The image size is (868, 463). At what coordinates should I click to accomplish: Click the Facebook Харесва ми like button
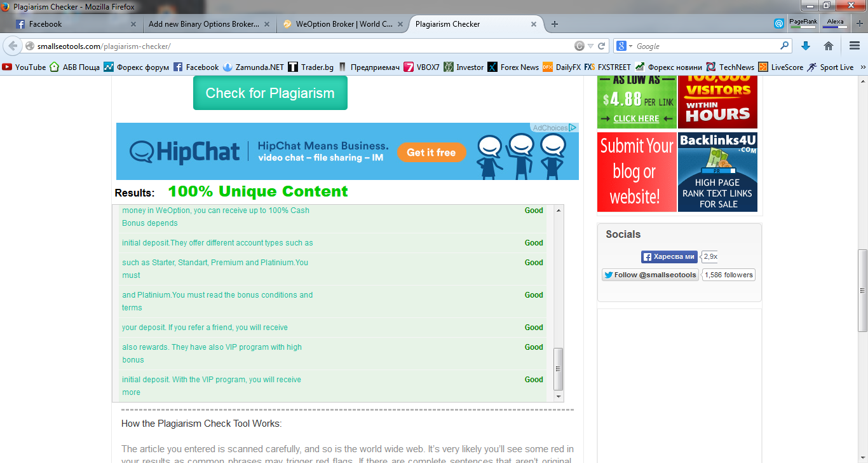click(x=669, y=257)
